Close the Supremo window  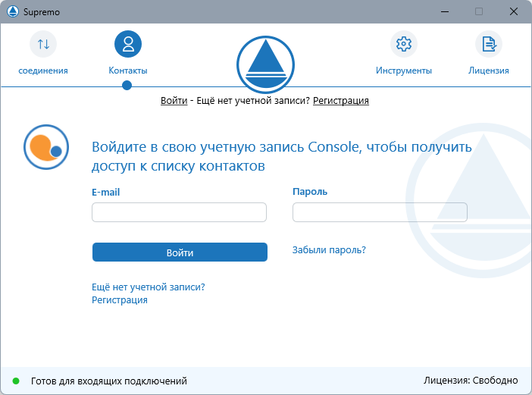[x=514, y=11]
